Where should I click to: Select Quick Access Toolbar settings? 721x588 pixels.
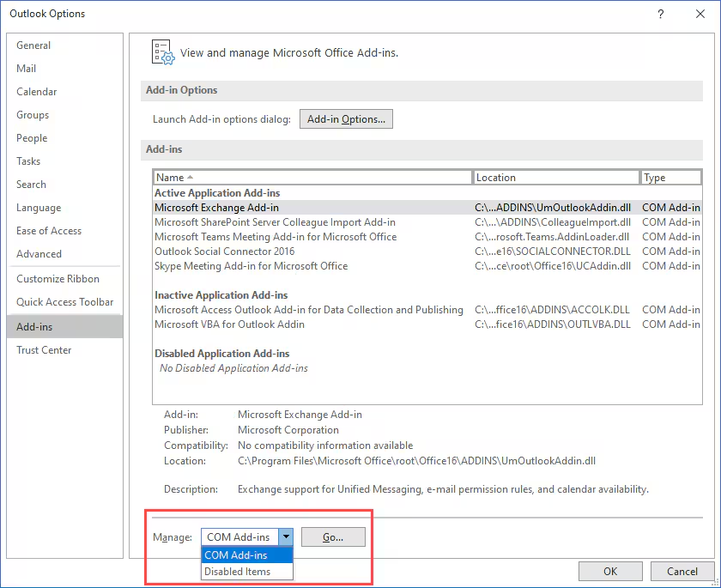pyautogui.click(x=63, y=301)
